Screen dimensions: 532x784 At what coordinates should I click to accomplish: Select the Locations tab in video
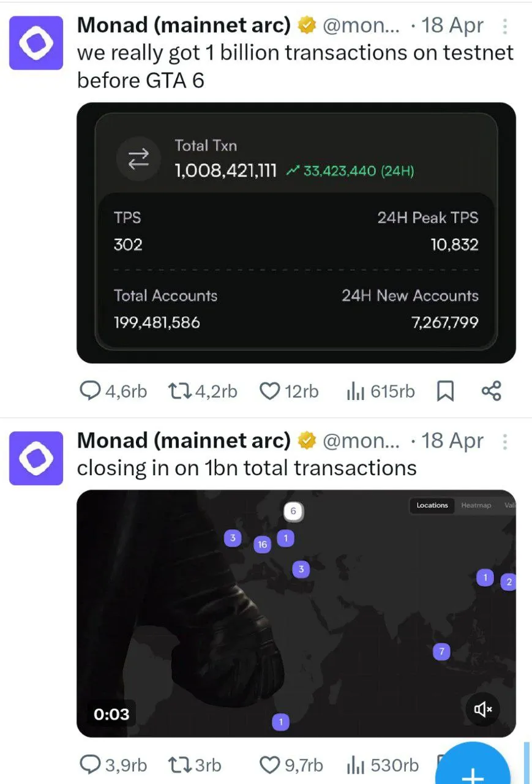click(x=432, y=505)
